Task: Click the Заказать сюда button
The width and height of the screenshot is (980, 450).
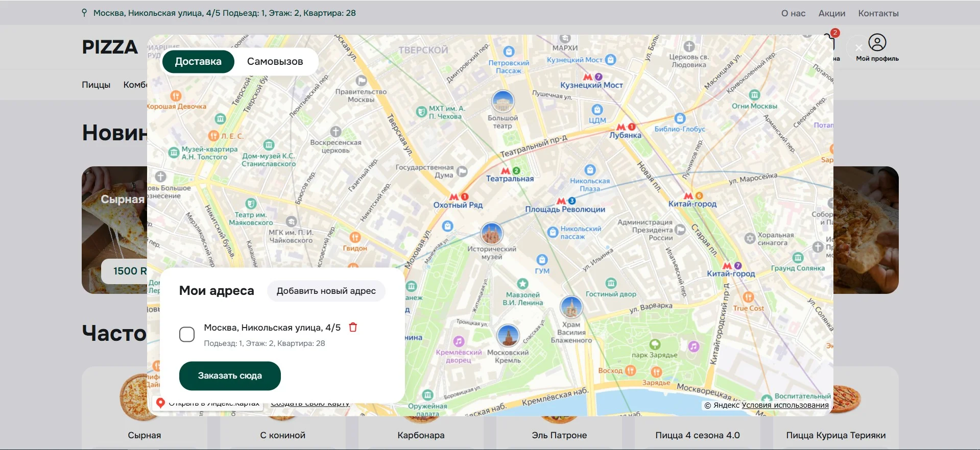Action: pyautogui.click(x=230, y=376)
